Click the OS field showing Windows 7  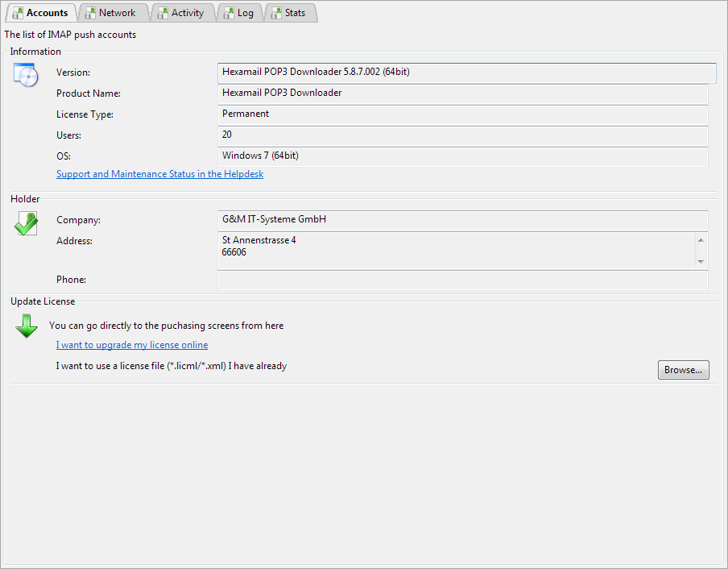(x=462, y=156)
